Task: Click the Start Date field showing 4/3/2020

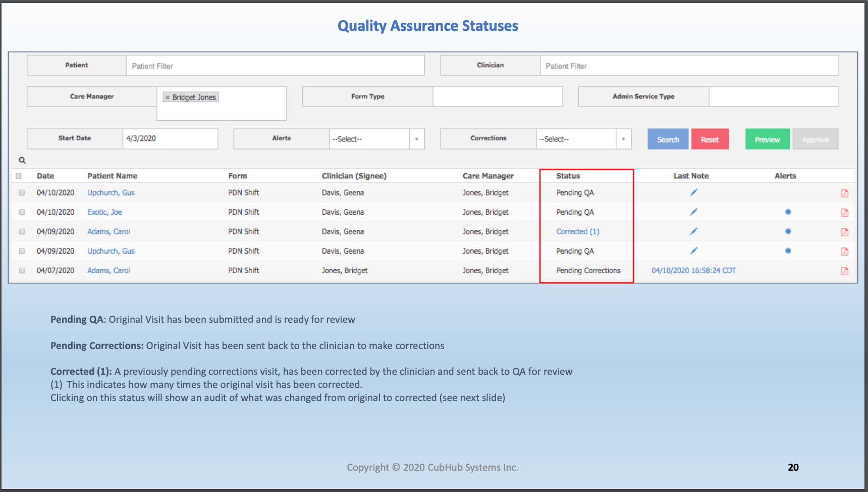Action: [171, 138]
